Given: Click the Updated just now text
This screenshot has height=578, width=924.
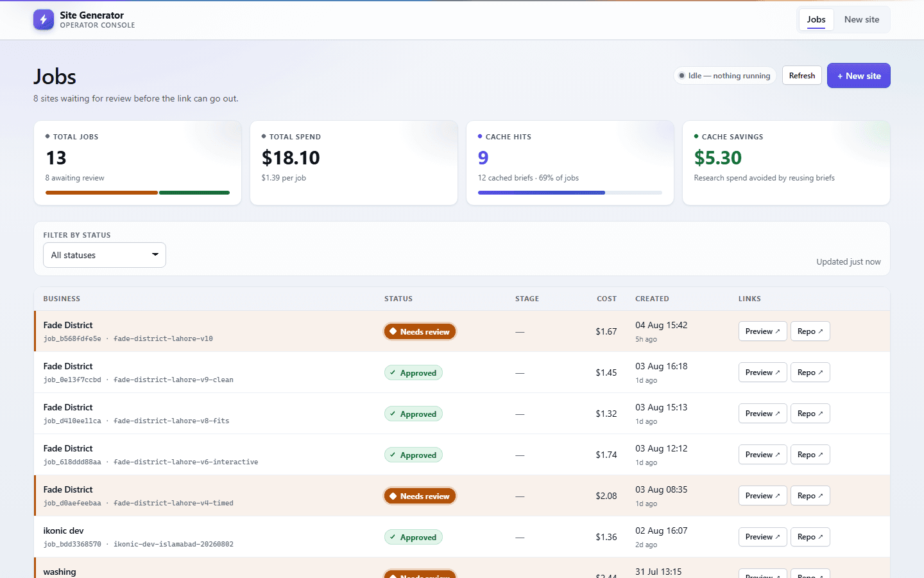Looking at the screenshot, I should (848, 261).
